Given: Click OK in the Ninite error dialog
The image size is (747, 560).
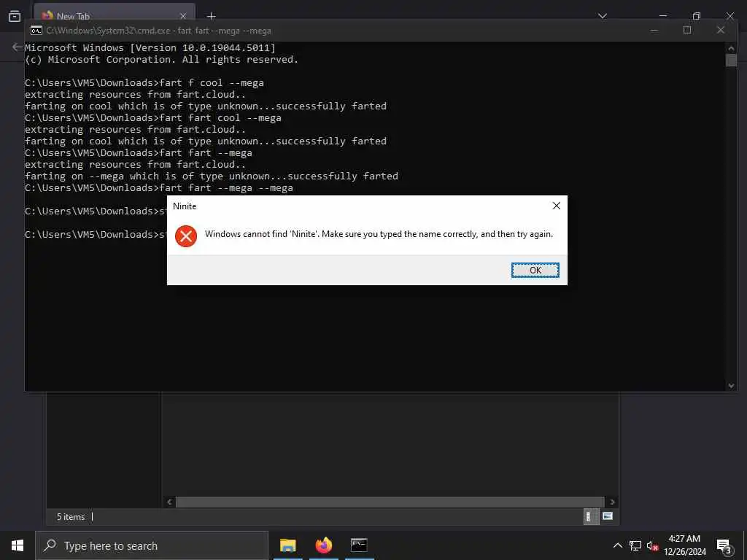Looking at the screenshot, I should click(x=535, y=270).
